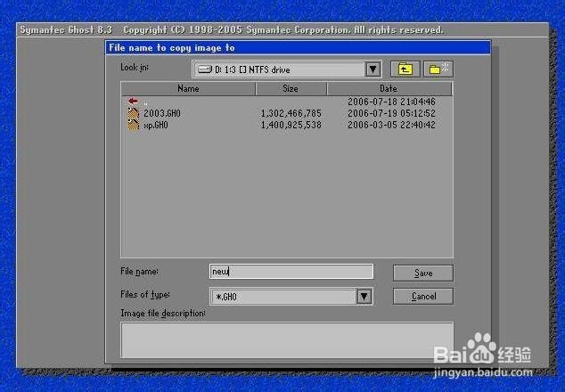Viewport: 565px width, 392px height.
Task: Focus the File name input field
Action: click(291, 272)
